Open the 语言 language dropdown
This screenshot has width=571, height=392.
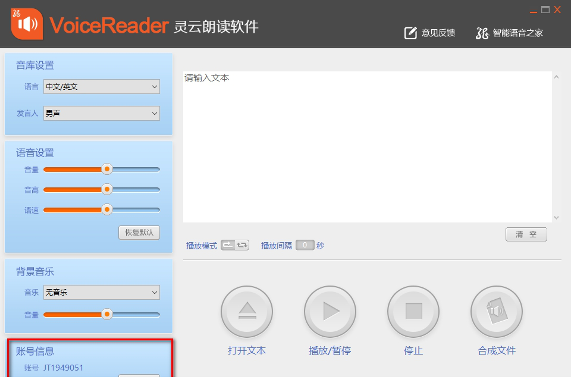pyautogui.click(x=102, y=87)
